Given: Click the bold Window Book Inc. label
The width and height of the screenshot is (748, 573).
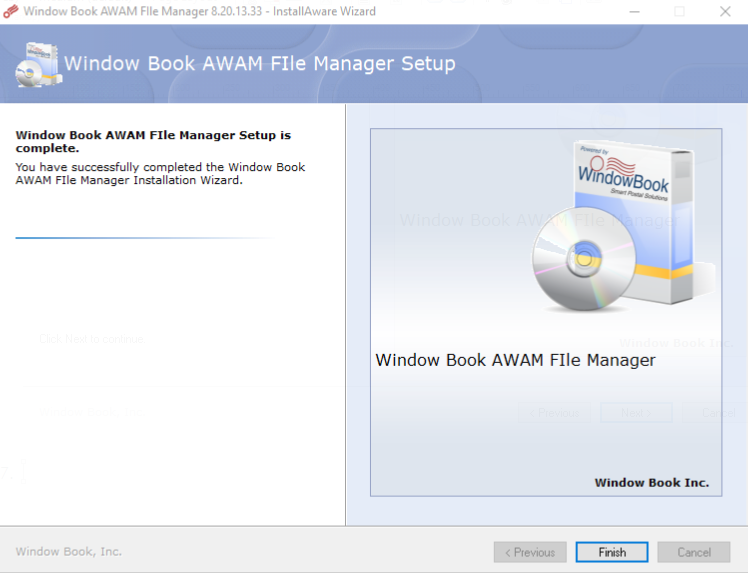Looking at the screenshot, I should coord(652,483).
